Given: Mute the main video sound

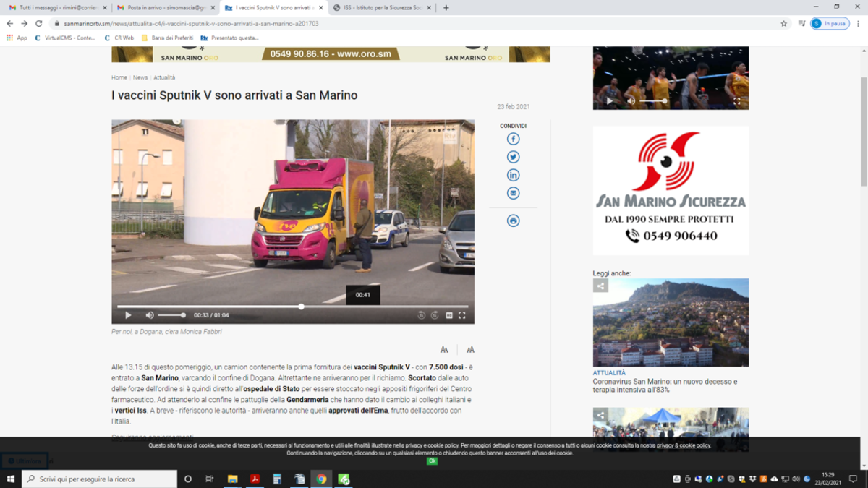Looking at the screenshot, I should pyautogui.click(x=150, y=315).
